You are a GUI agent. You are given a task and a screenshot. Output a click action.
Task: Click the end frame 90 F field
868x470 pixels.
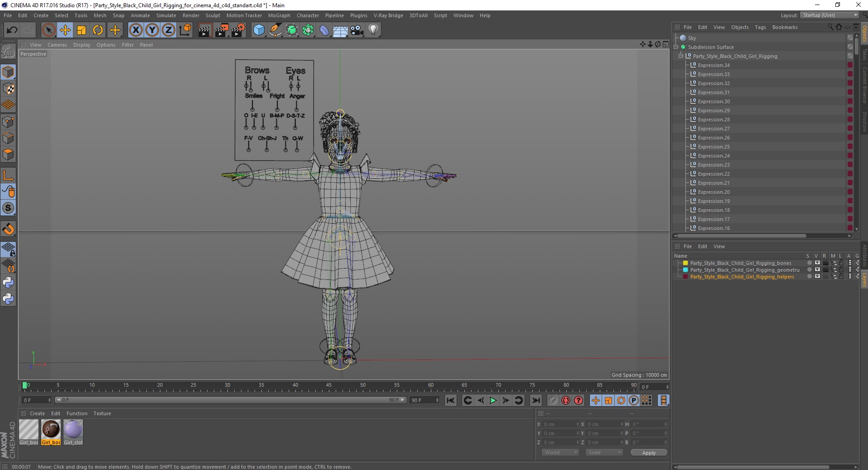[424, 400]
